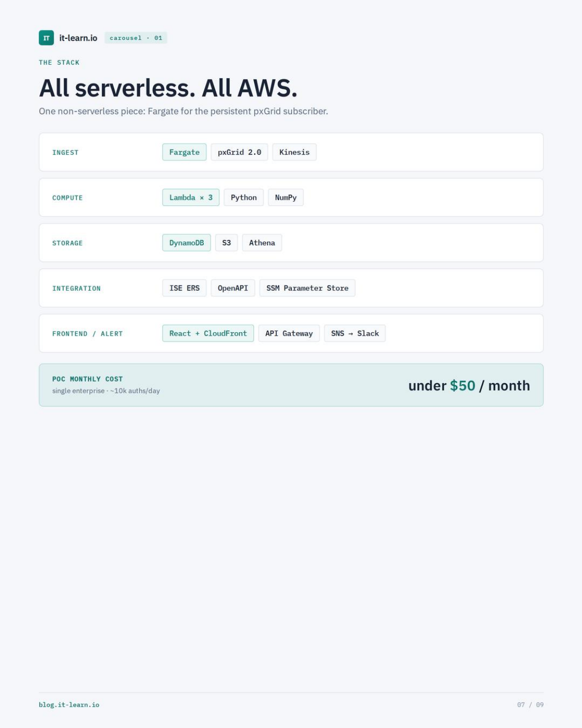Click THE STACK section label

tap(59, 63)
